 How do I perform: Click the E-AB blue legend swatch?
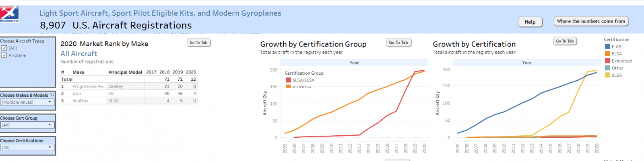(607, 47)
